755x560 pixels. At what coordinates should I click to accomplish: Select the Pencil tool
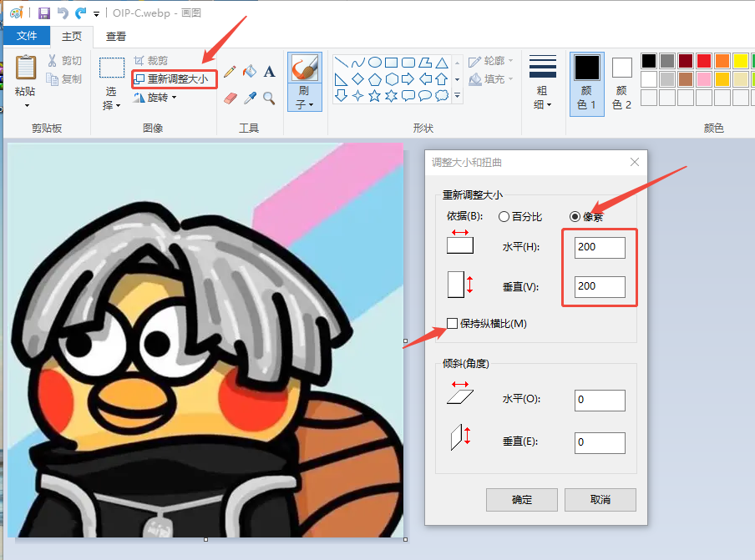230,72
